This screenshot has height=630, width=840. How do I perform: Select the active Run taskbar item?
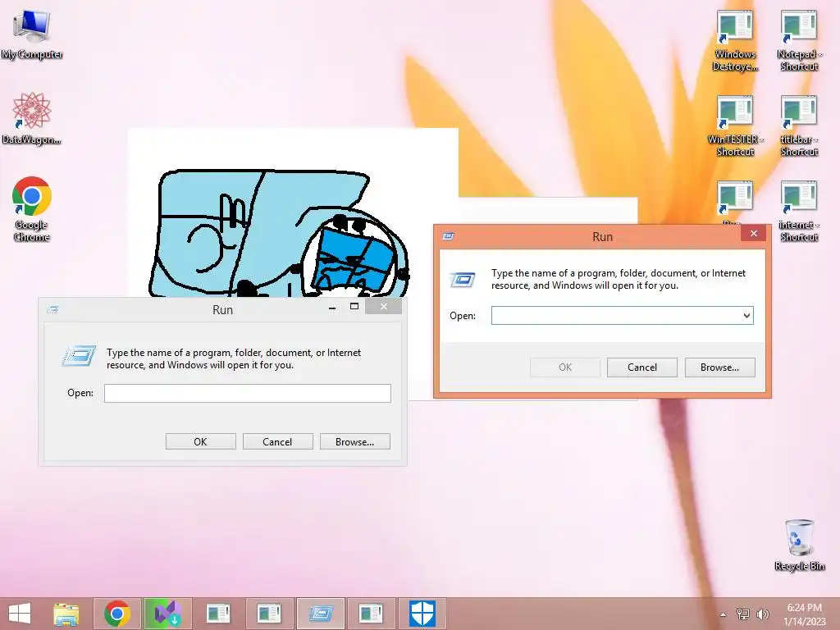[321, 614]
